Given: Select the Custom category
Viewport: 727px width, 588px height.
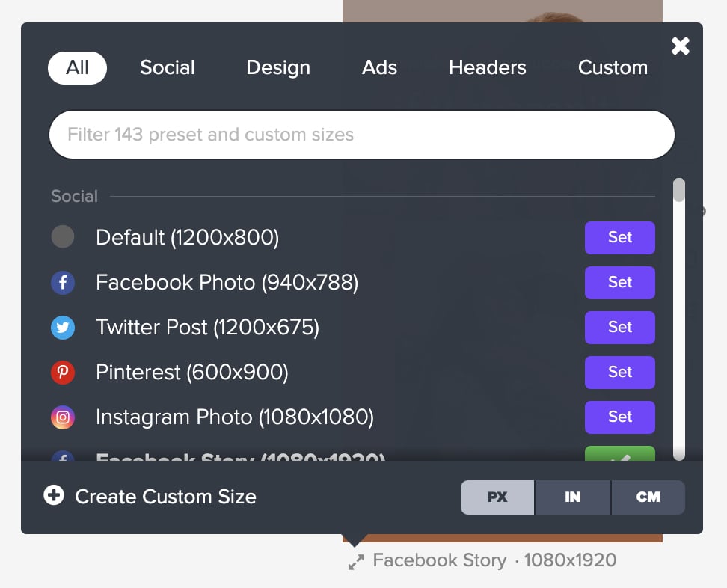Looking at the screenshot, I should (613, 67).
